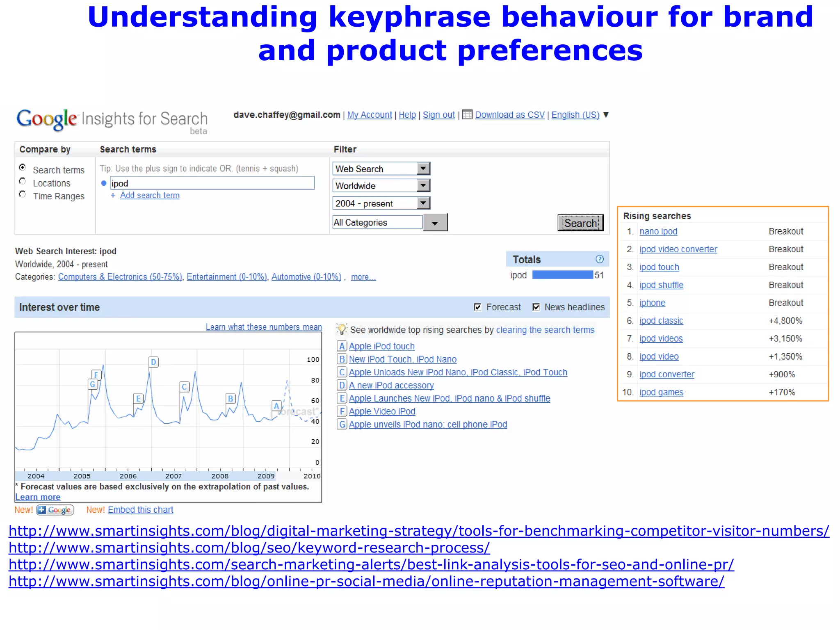Viewport: 840px width, 630px height.
Task: Click Embed this chart link
Action: (141, 510)
